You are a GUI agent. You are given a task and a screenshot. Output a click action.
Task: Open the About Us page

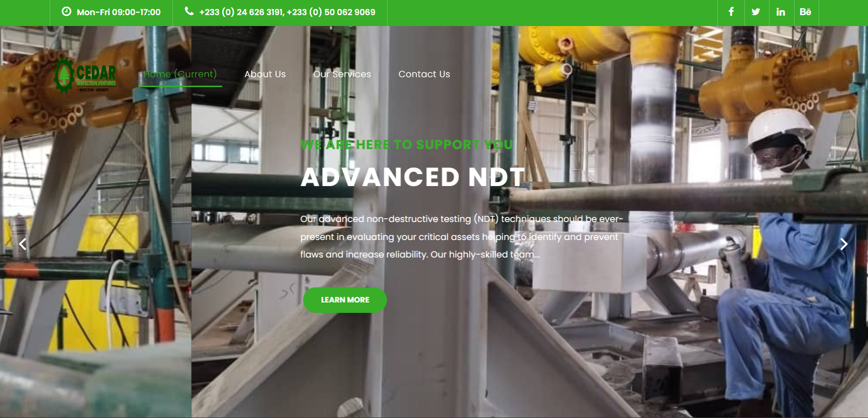[265, 74]
